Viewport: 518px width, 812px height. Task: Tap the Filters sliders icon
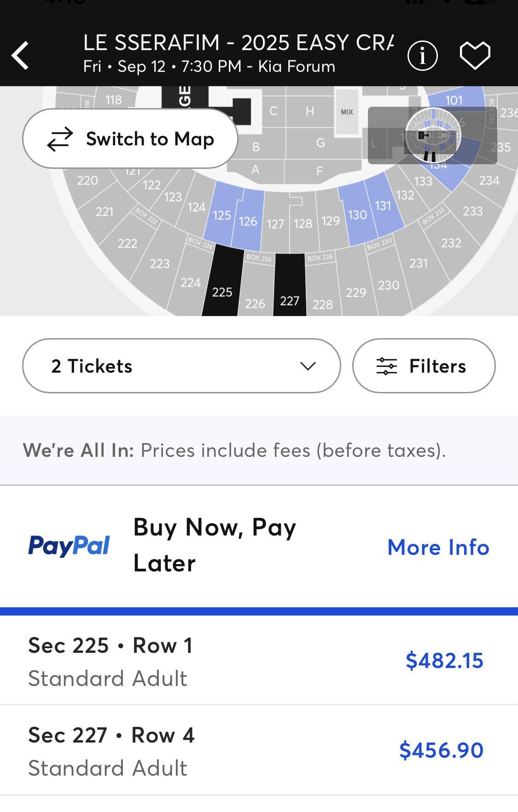(x=386, y=366)
